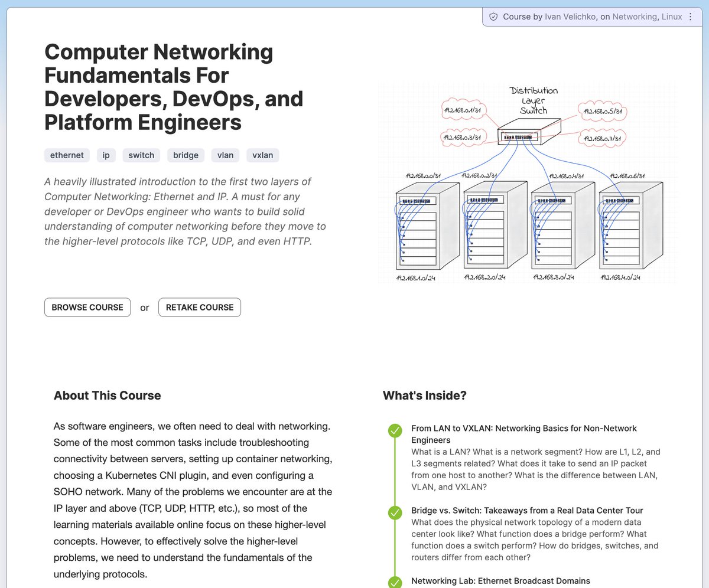Select the ethernet tag
709x588 pixels.
[67, 155]
